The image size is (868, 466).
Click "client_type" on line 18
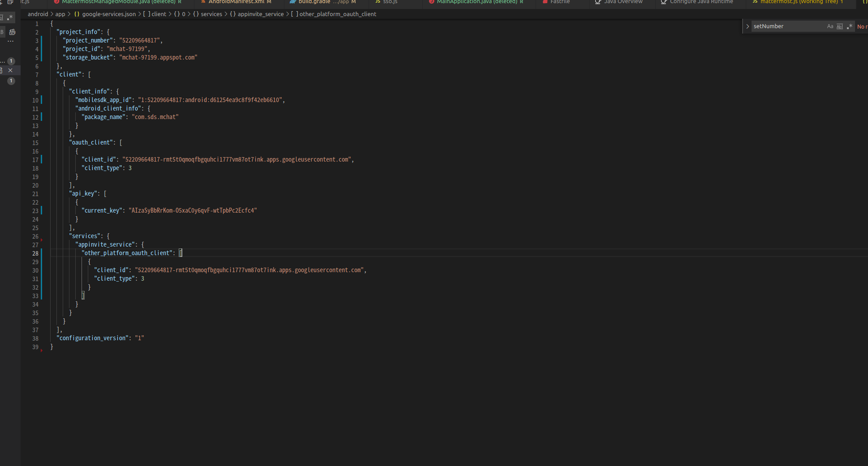tap(102, 168)
